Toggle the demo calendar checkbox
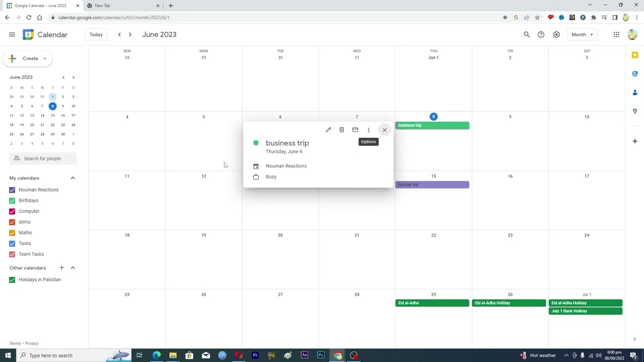The height and width of the screenshot is (362, 644). [x=12, y=222]
